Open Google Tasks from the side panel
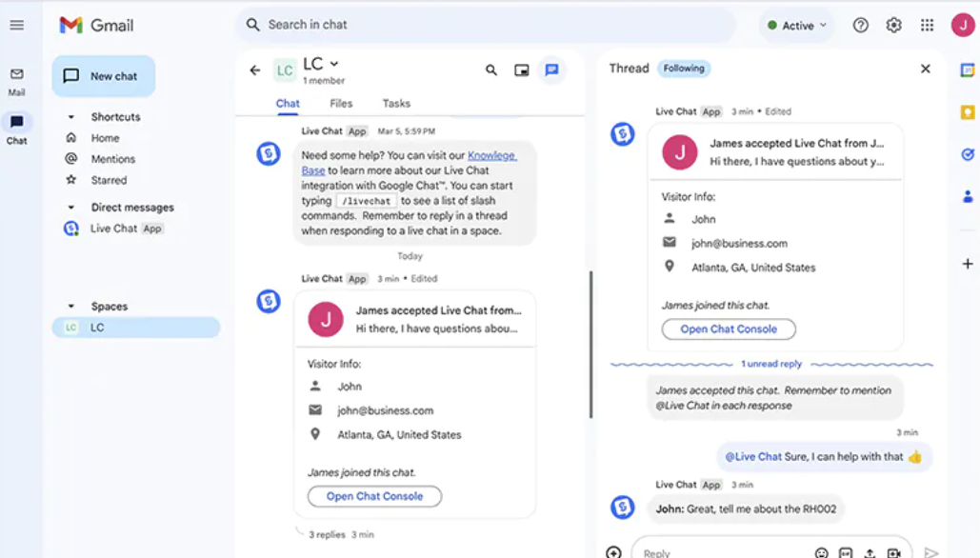Viewport: 980px width, 558px height. 967,153
